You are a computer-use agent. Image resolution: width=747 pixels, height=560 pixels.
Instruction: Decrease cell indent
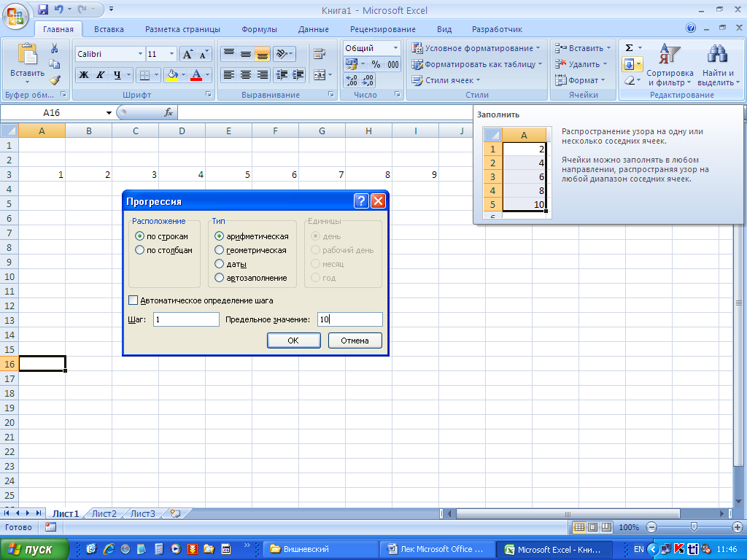tap(282, 75)
